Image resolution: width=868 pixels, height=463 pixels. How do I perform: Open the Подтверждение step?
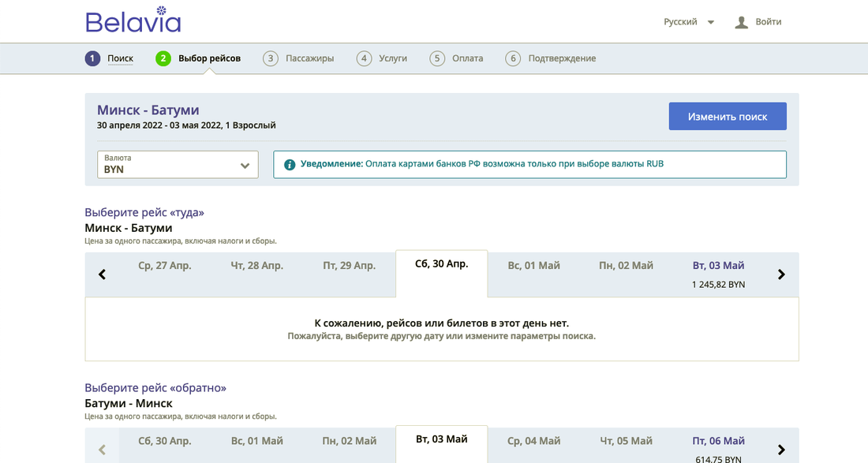(x=551, y=58)
